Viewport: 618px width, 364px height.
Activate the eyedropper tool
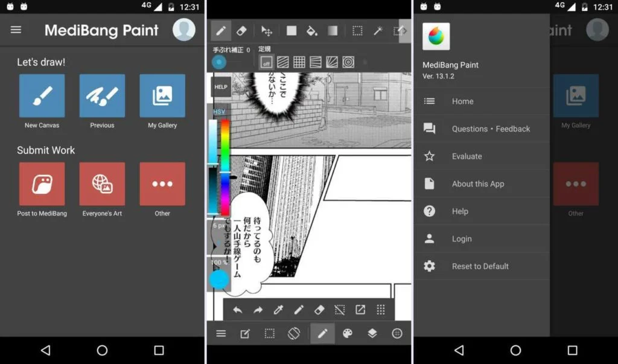[278, 310]
